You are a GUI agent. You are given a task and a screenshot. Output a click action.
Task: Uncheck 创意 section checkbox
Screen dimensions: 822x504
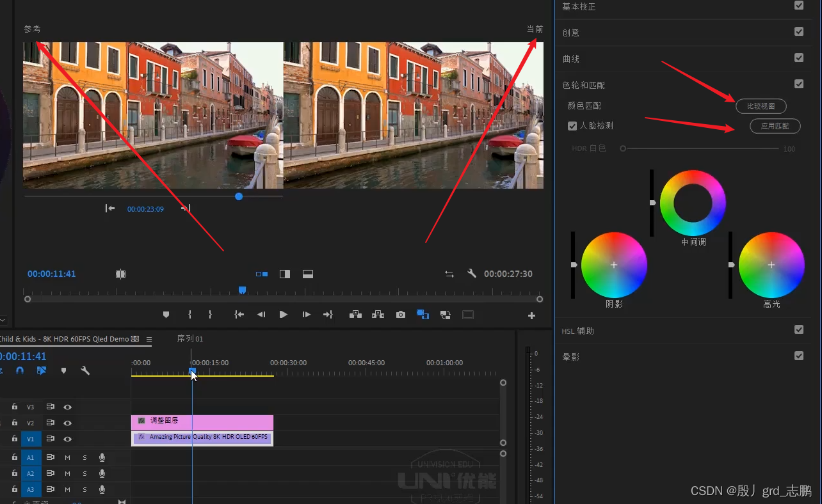coord(799,31)
